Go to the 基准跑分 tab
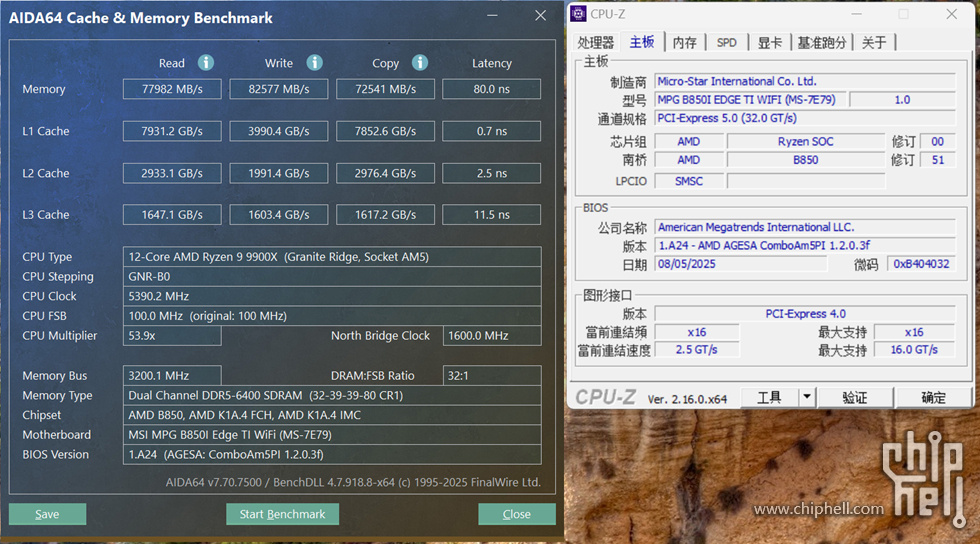 tap(821, 43)
